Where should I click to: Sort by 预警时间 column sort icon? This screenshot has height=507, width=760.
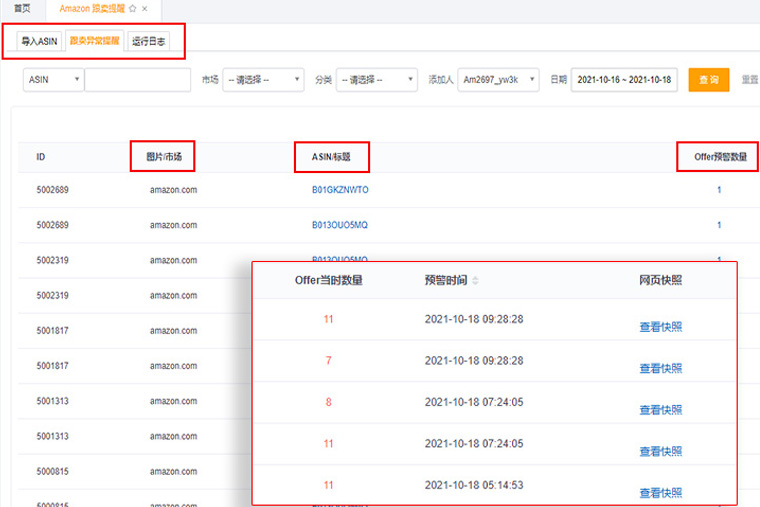[x=475, y=281]
